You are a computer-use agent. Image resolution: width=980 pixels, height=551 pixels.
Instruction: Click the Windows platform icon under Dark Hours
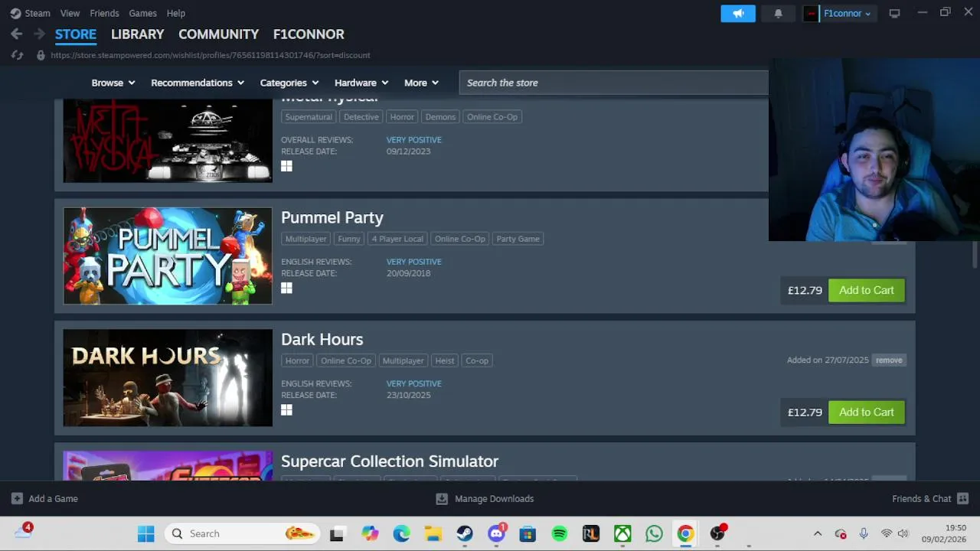[x=286, y=410]
